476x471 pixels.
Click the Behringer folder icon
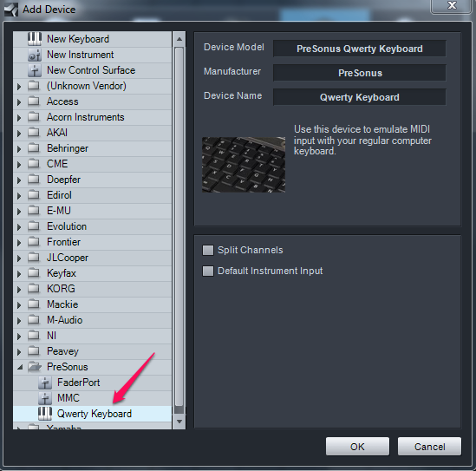pyautogui.click(x=34, y=148)
